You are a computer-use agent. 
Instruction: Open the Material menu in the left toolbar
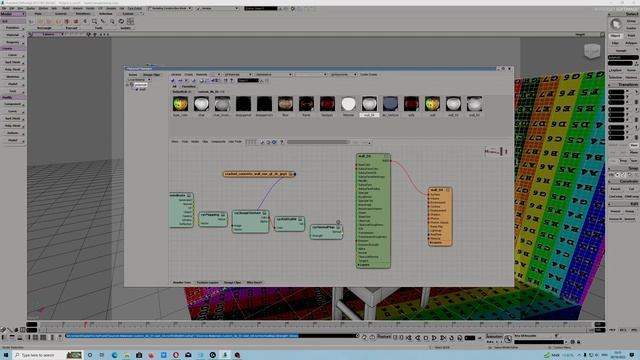coord(13,35)
